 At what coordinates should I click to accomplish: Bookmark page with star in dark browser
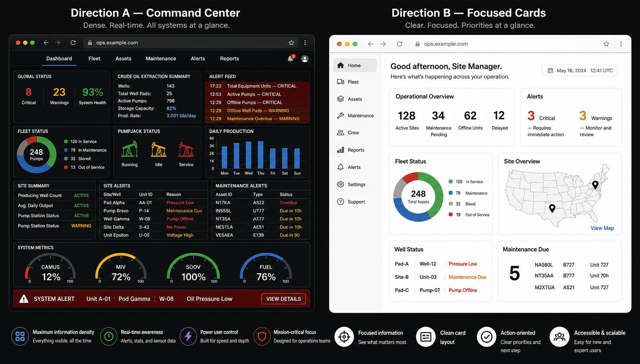pos(291,43)
